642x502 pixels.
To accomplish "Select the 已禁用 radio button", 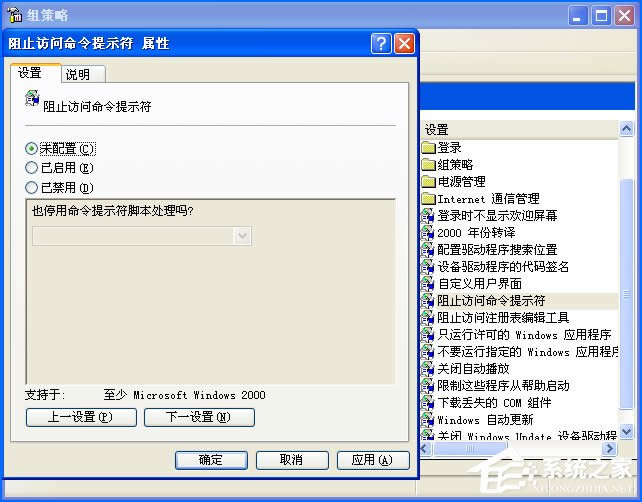I will point(32,188).
